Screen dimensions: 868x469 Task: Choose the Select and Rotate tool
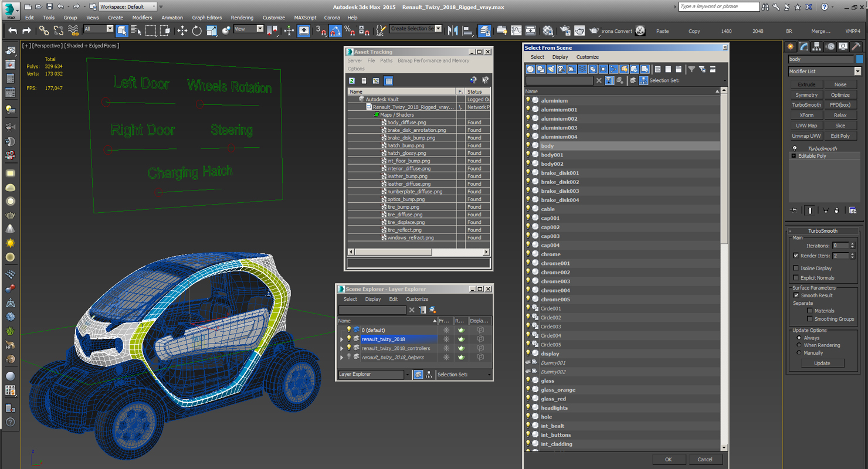(196, 30)
